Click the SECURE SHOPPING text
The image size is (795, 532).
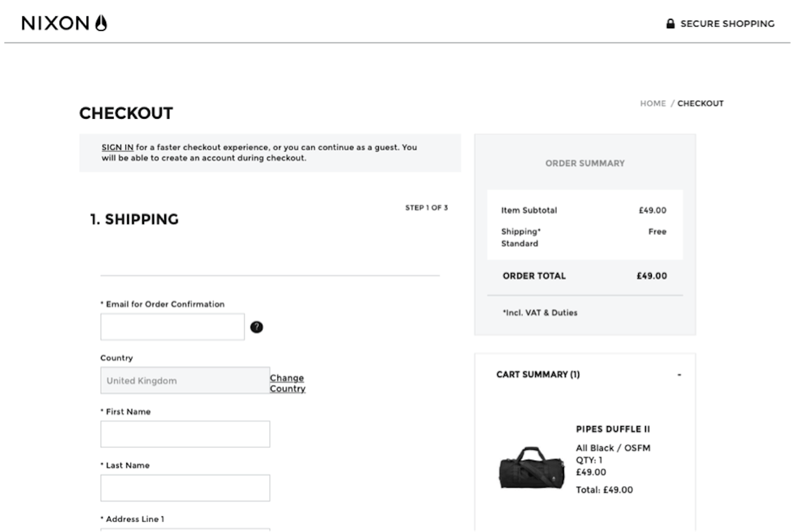(x=727, y=24)
